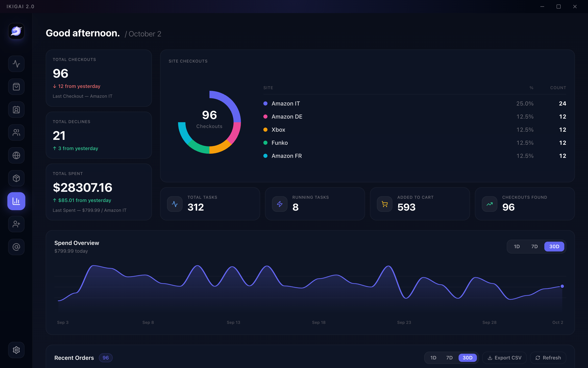Click the Sep 13 axis label
Image resolution: width=588 pixels, height=368 pixels.
coord(234,322)
